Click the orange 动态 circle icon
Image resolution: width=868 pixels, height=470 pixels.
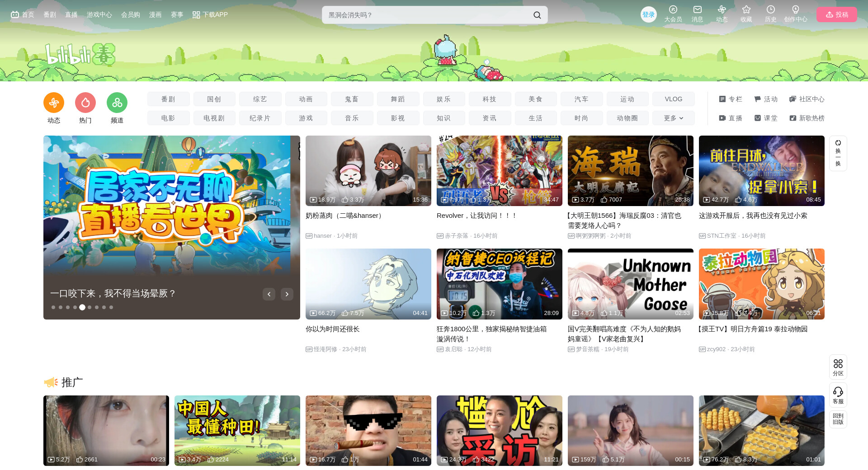(x=54, y=103)
